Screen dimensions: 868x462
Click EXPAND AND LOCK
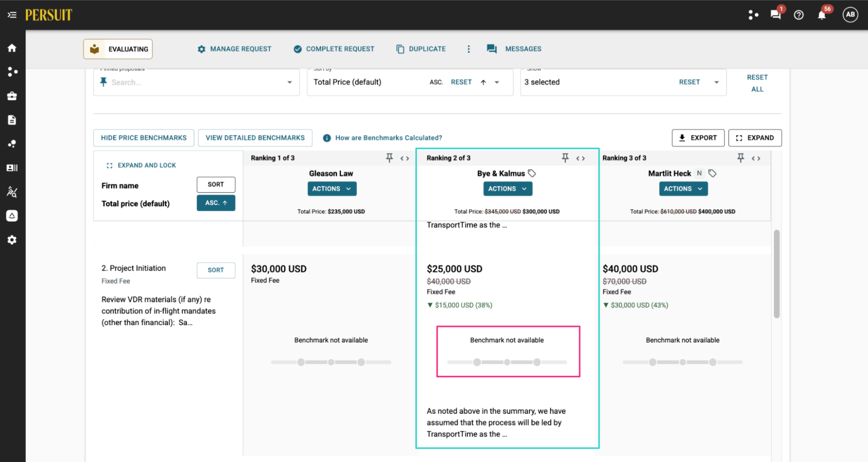(141, 165)
